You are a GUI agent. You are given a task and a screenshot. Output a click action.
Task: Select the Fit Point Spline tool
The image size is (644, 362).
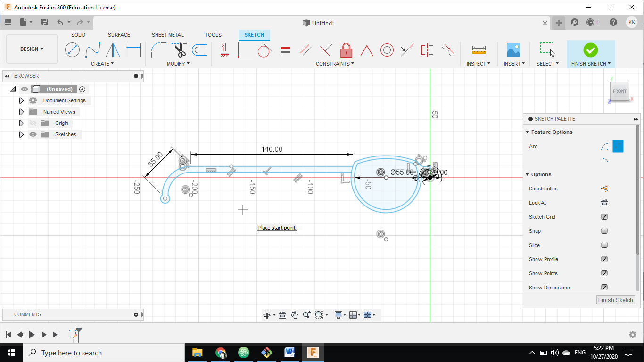click(92, 49)
